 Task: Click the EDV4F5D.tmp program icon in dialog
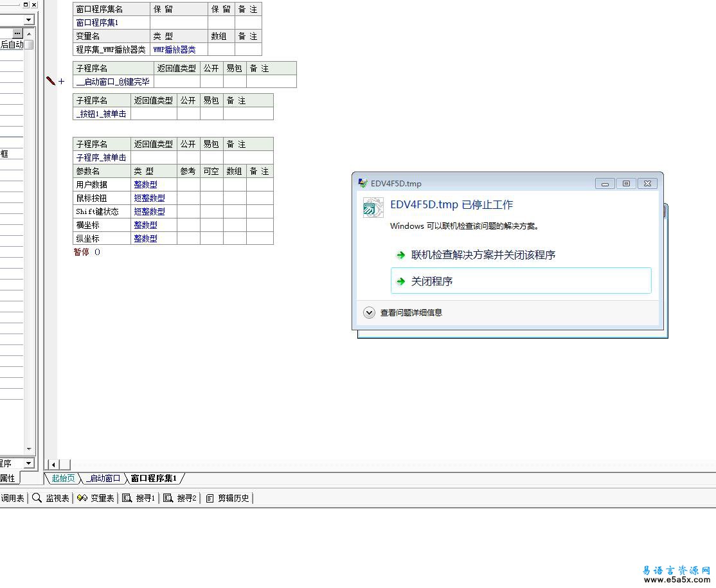coord(373,208)
